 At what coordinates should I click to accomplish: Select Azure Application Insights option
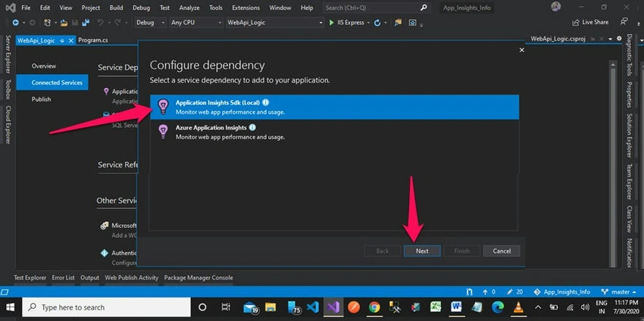point(335,132)
